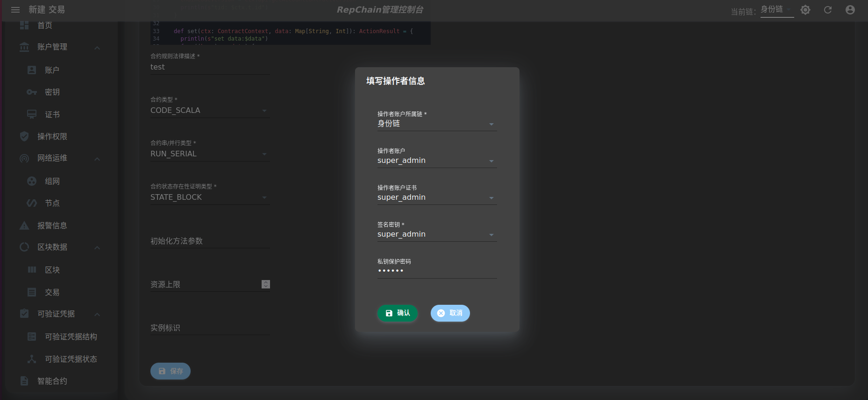Toggle the theme brightness icon
868x400 pixels.
(805, 10)
